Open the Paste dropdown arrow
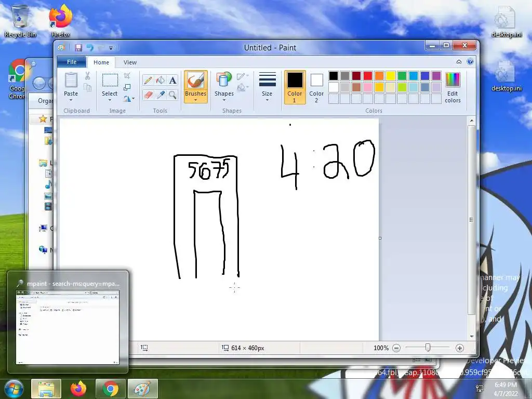 click(x=71, y=100)
